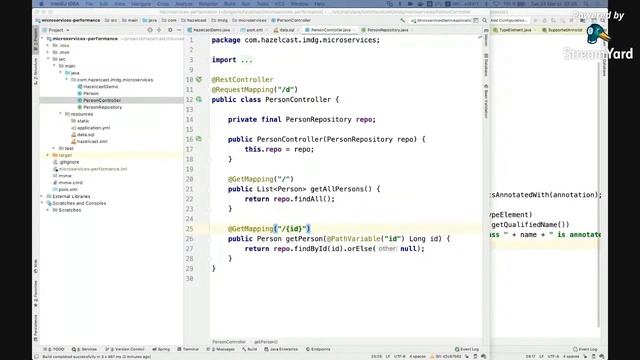Click the folded import ellipsis on line 3
Image resolution: width=640 pixels, height=360 pixels.
pos(247,60)
